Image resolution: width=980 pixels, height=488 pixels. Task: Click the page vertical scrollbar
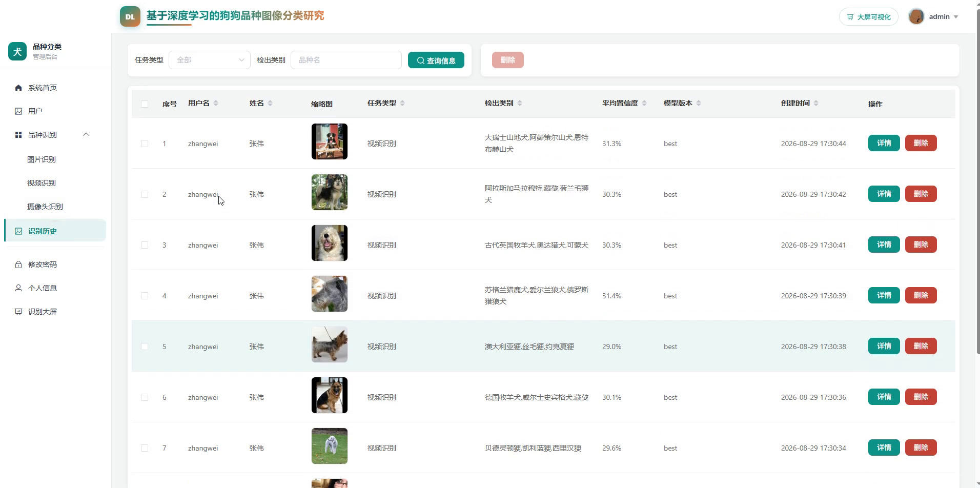pyautogui.click(x=978, y=182)
